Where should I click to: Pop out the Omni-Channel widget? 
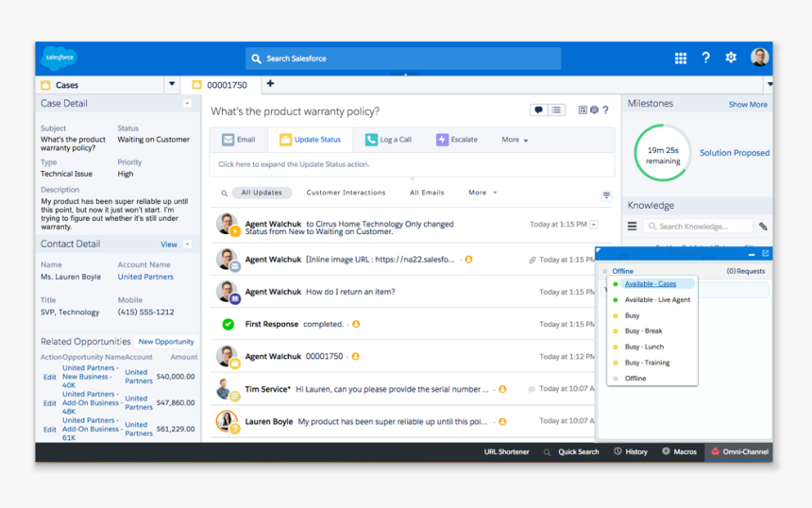pos(765,253)
